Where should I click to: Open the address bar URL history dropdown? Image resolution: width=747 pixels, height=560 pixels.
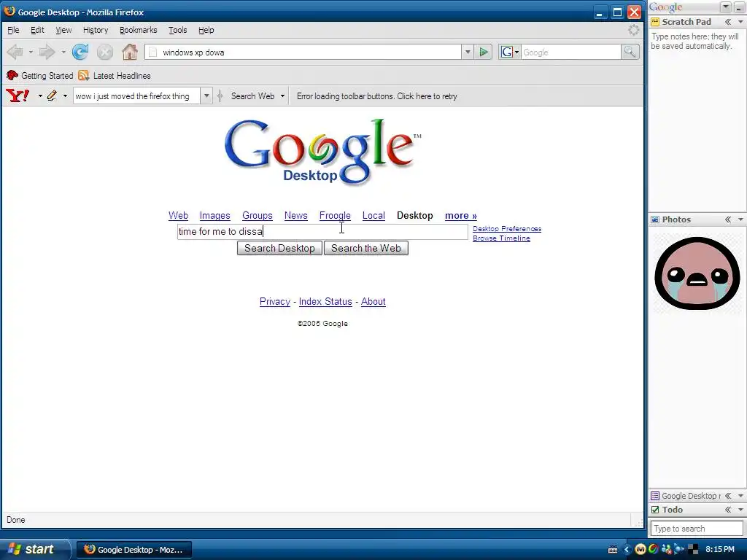468,52
